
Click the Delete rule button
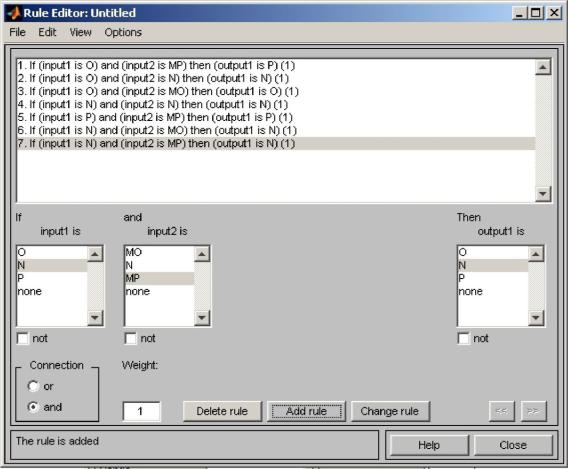pos(222,411)
